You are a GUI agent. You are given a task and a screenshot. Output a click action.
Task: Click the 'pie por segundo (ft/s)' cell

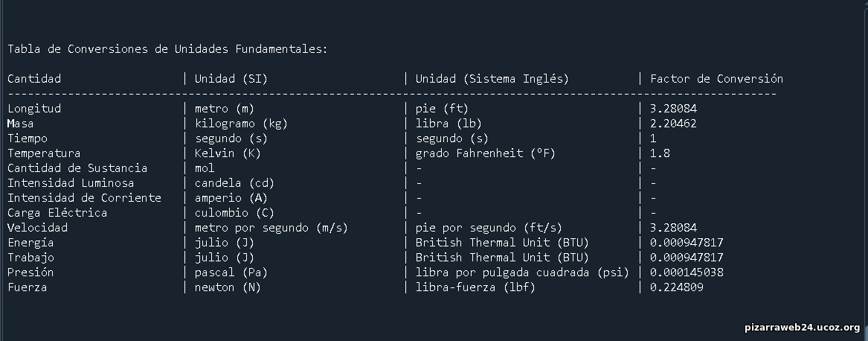click(489, 228)
